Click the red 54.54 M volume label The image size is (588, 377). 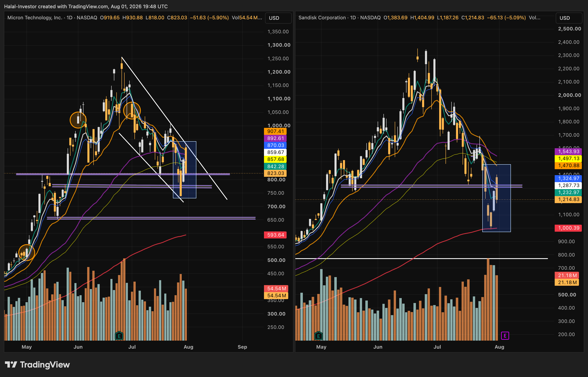tap(276, 289)
